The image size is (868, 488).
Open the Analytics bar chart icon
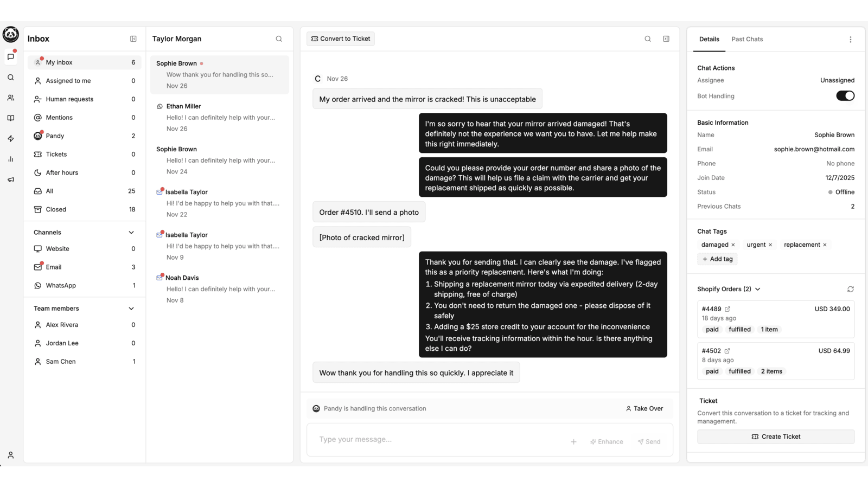(x=10, y=159)
